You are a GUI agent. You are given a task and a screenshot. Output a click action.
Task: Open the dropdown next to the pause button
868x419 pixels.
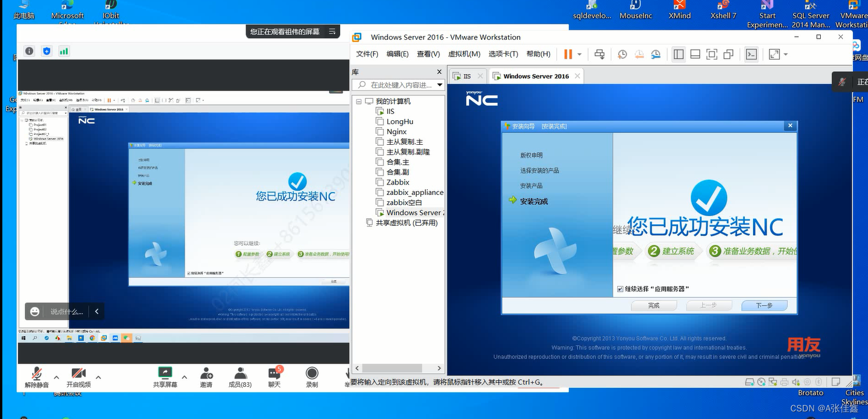pyautogui.click(x=580, y=54)
